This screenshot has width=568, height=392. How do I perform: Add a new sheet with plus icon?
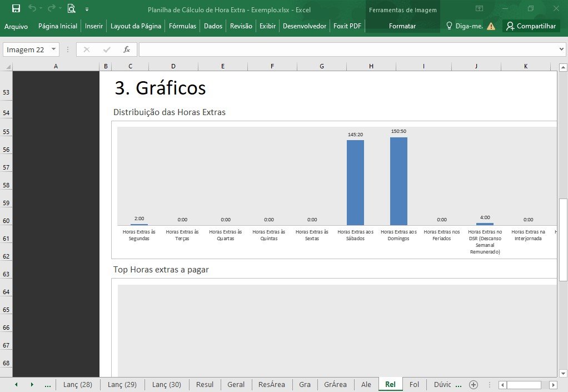pyautogui.click(x=474, y=385)
